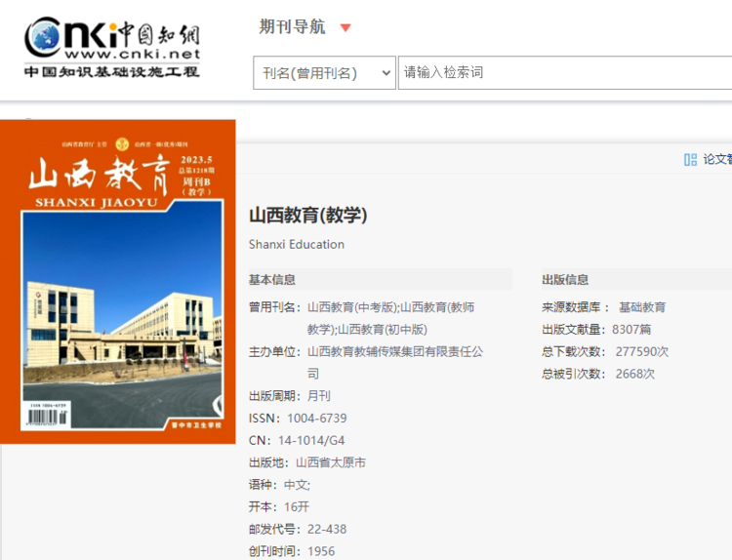Click the 总下载次数 277590次 figure
Screen dimensions: 732x560
[x=641, y=351]
